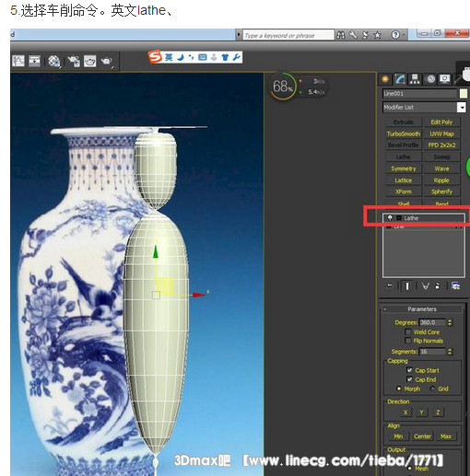Image resolution: width=470 pixels, height=476 pixels.
Task: Click the Align Max button
Action: [x=446, y=436]
